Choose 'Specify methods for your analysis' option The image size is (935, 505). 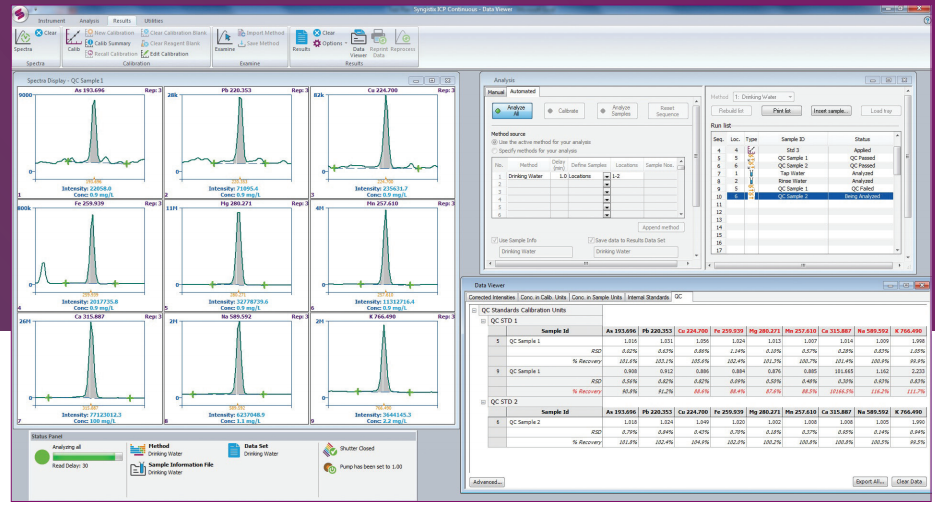[x=494, y=149]
